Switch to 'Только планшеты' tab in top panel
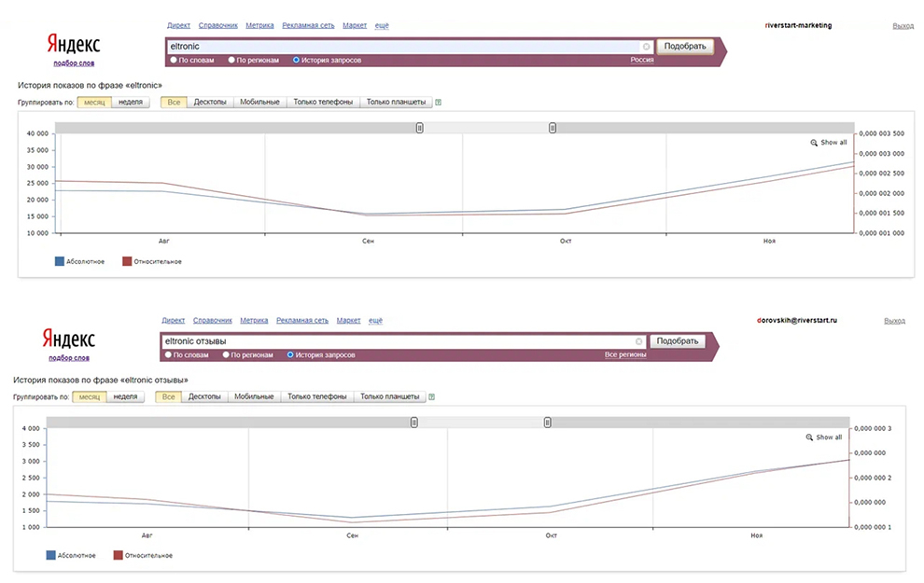 click(x=396, y=103)
